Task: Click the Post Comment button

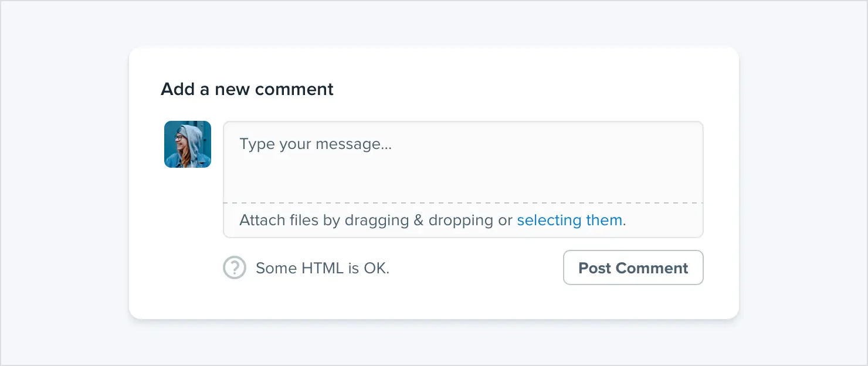Action: pos(633,267)
